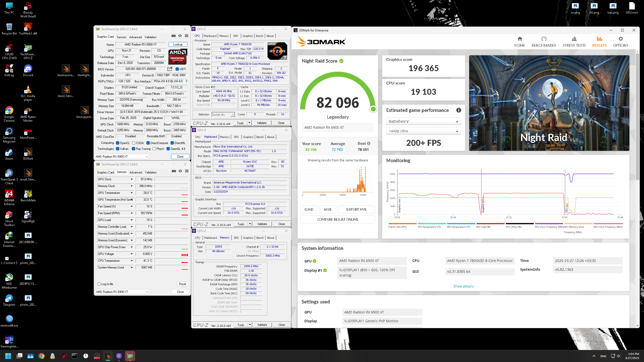Open BenchMate desktop icon
Viewport: 644px width, 362px height.
pos(28,196)
